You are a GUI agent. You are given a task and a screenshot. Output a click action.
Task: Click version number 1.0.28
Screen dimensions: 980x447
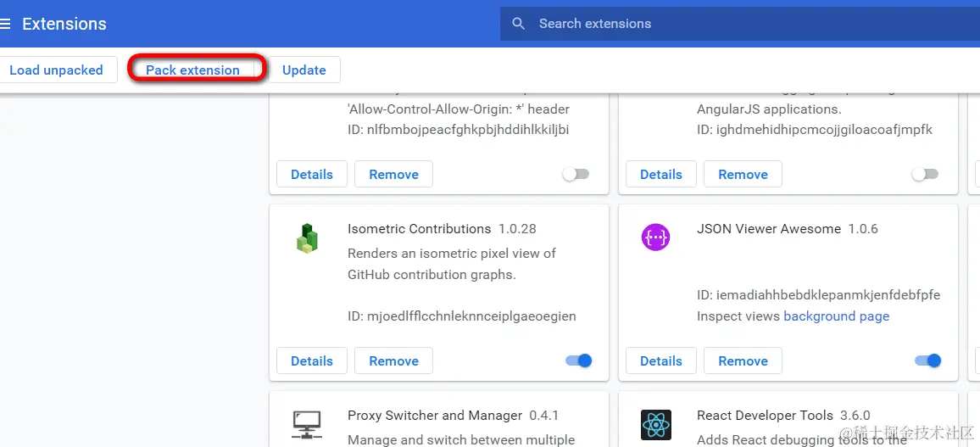coord(517,229)
